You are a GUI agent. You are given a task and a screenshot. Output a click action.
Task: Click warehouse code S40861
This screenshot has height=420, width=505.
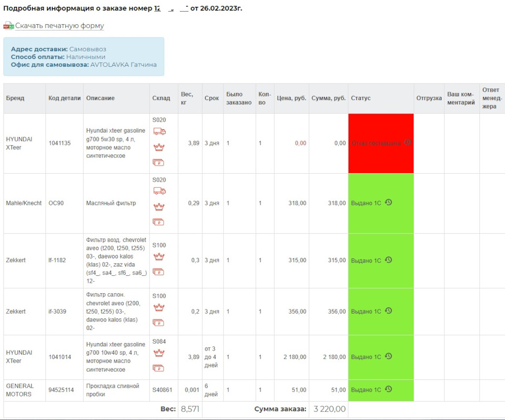163,390
